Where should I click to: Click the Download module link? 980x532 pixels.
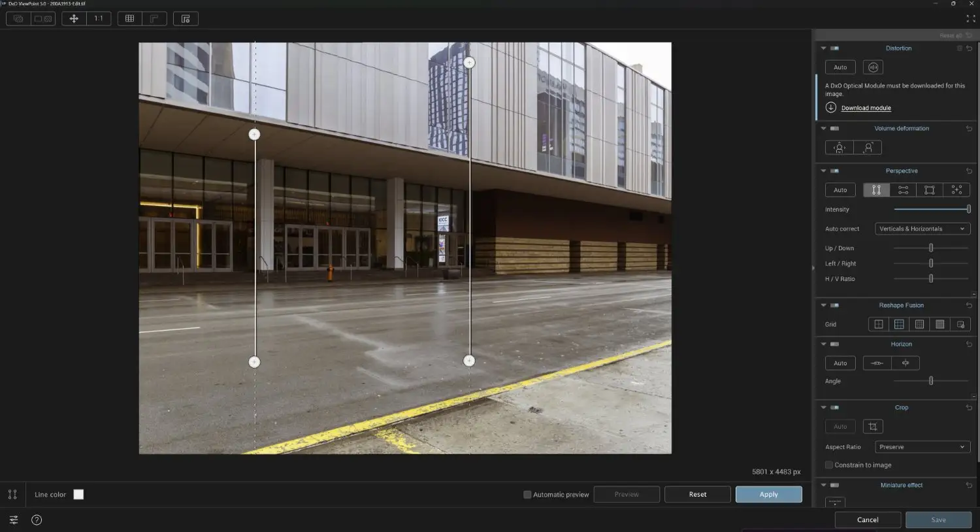point(866,107)
